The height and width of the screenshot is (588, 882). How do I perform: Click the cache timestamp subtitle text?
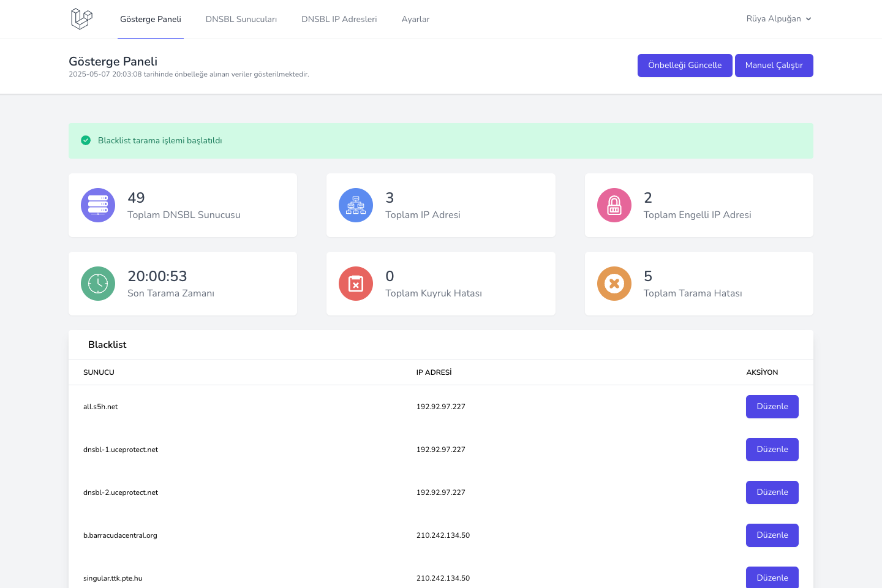[x=189, y=74]
